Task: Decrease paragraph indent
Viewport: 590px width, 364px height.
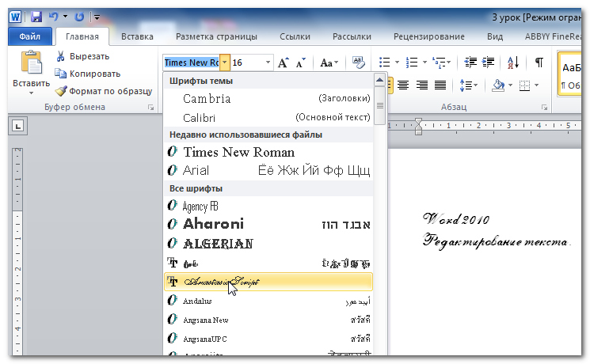Action: click(x=470, y=62)
